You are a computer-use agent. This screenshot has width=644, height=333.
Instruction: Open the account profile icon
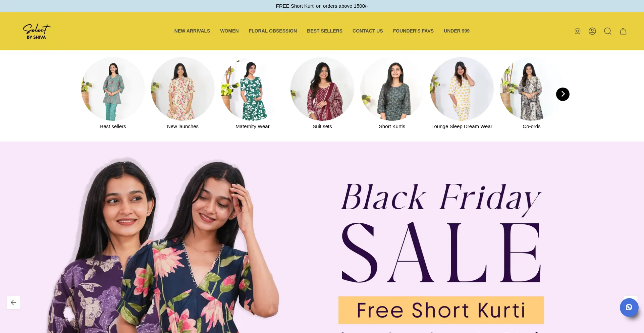pyautogui.click(x=592, y=31)
